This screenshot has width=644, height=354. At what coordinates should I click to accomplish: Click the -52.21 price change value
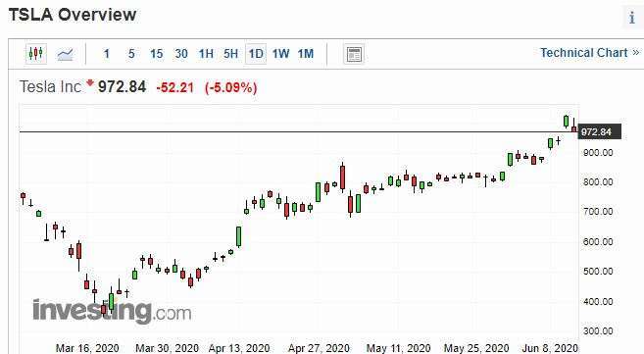tap(174, 87)
